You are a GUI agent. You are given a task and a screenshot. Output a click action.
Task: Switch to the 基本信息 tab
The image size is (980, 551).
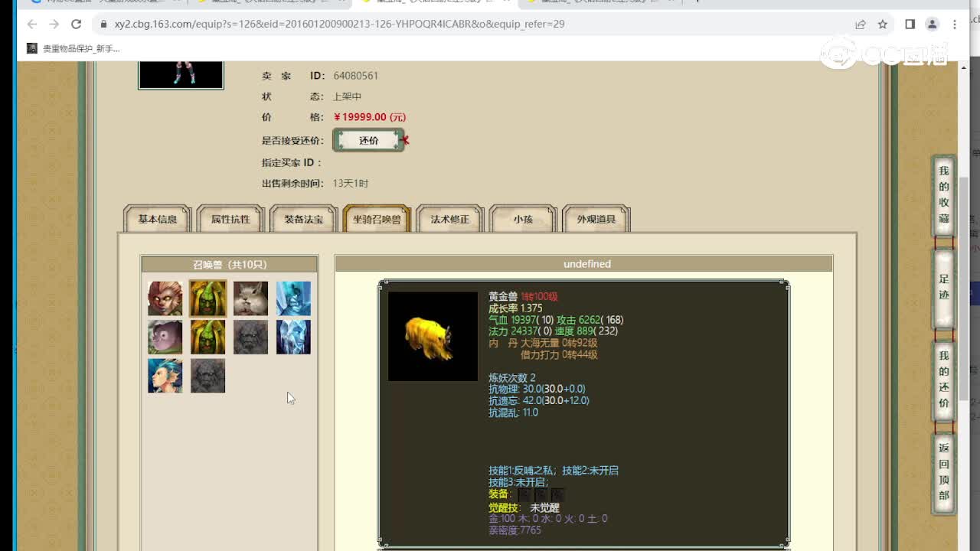point(158,219)
